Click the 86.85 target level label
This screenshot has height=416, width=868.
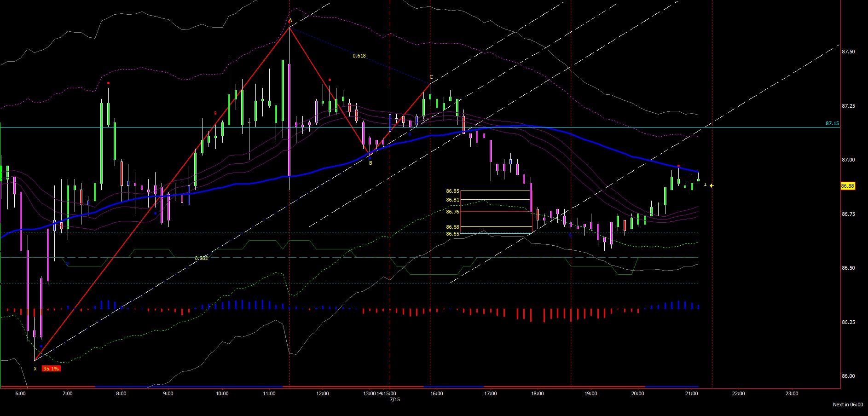coord(452,191)
